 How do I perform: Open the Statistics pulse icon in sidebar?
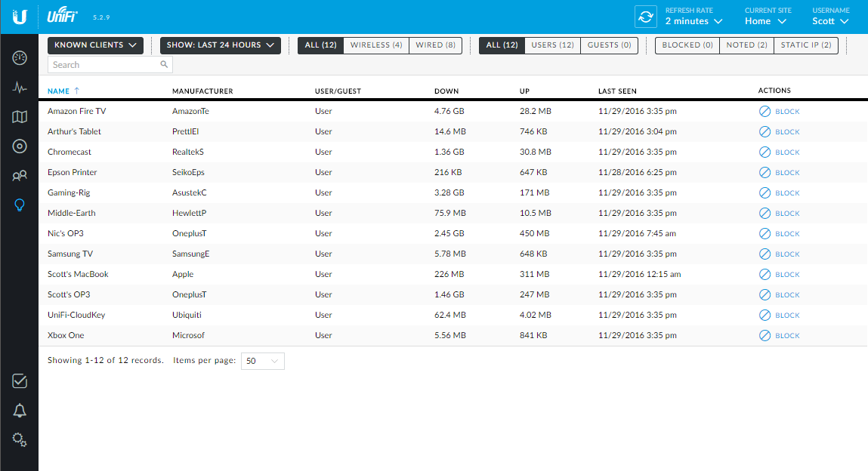[x=20, y=88]
